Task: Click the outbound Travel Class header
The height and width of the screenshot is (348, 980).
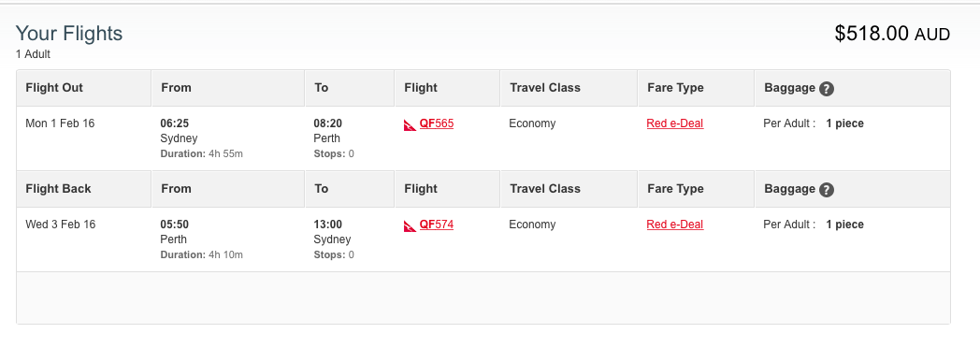Action: pyautogui.click(x=545, y=88)
